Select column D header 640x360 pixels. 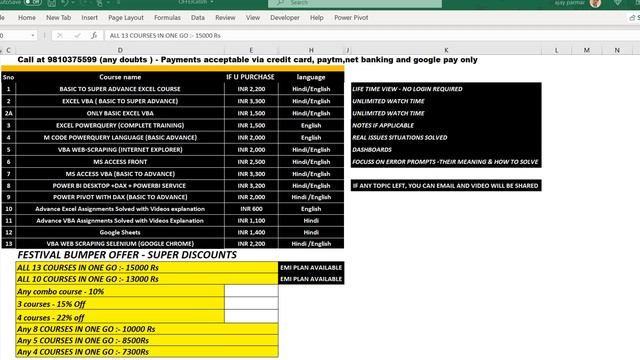120,50
